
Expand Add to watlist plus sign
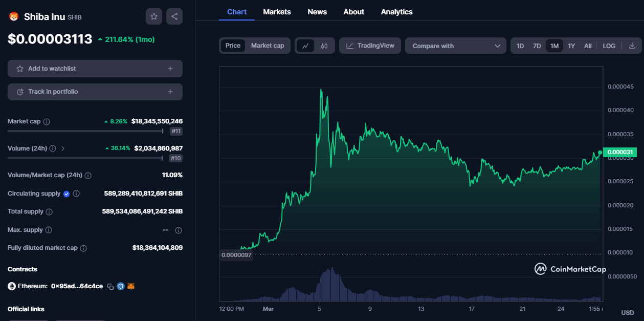click(x=170, y=69)
